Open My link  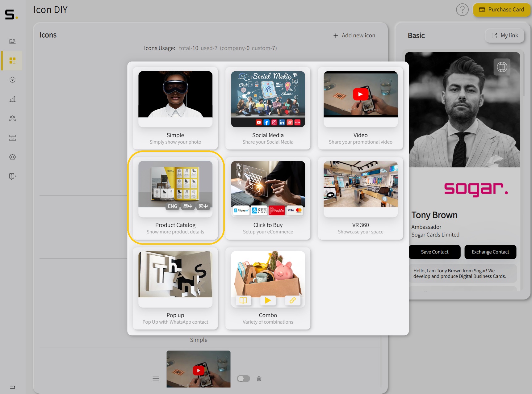504,36
